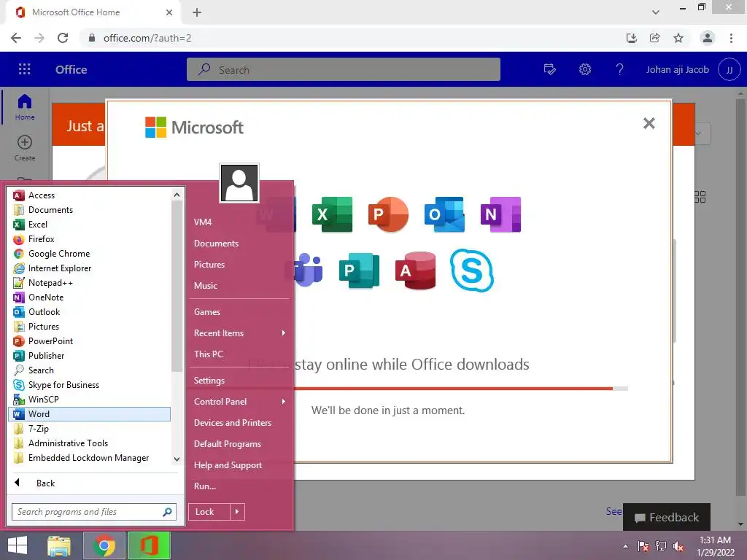Click the user picture atop Start menu
This screenshot has height=560, width=747.
click(x=239, y=183)
